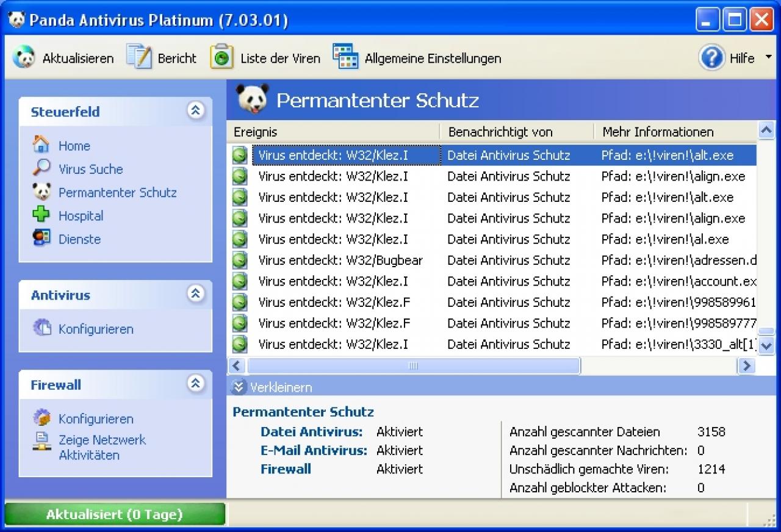Minimize the Panda Antivirus window
Screen dimensions: 781x532
tap(708, 20)
